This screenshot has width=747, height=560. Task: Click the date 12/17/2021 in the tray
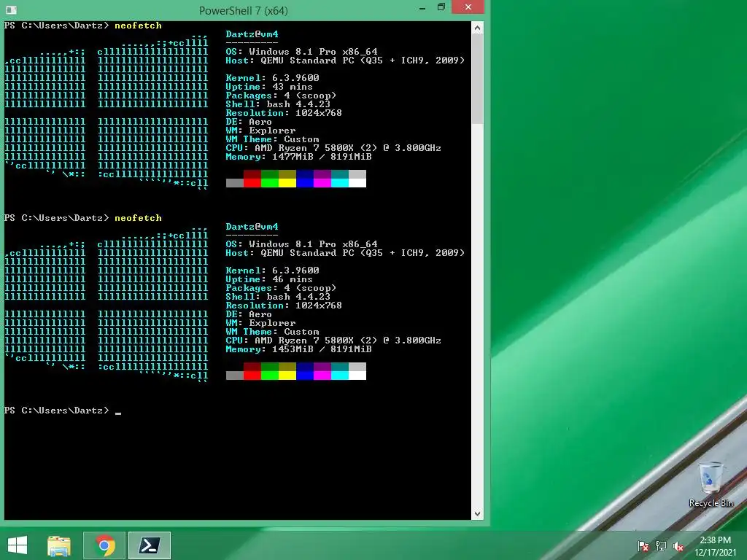tap(715, 553)
